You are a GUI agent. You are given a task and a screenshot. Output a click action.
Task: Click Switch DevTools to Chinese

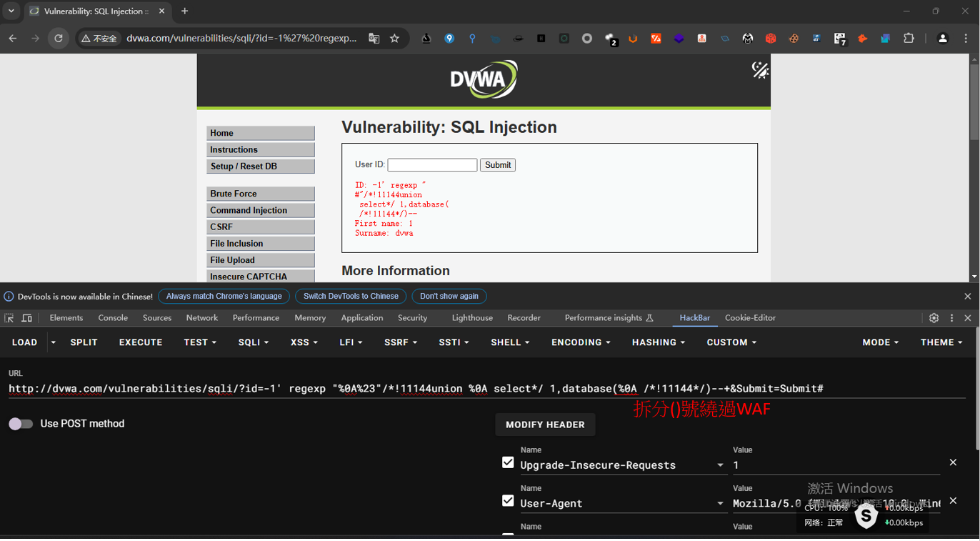coord(351,296)
